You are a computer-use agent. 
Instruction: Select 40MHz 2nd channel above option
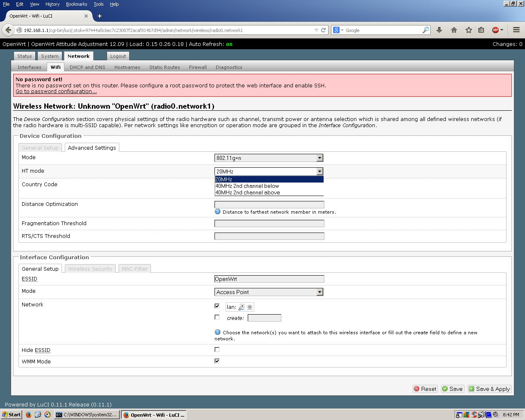point(269,192)
